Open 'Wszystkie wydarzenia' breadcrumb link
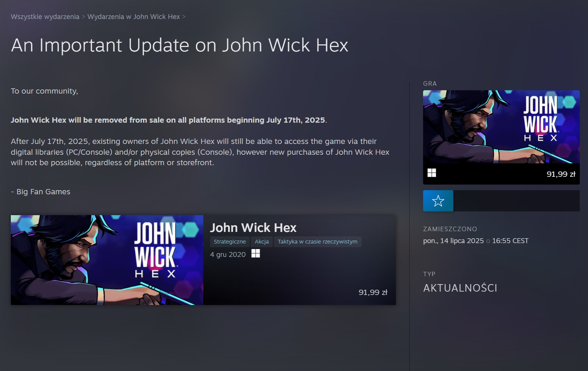 [x=45, y=17]
